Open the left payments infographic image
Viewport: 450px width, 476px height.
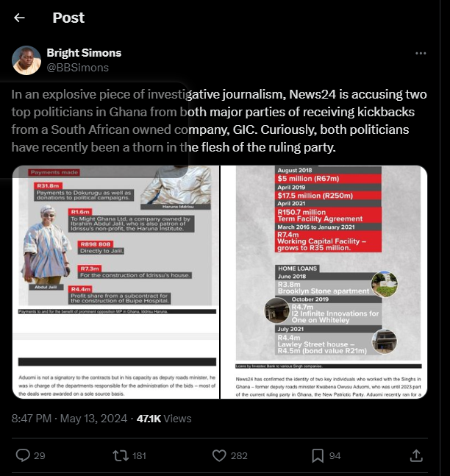click(x=115, y=282)
